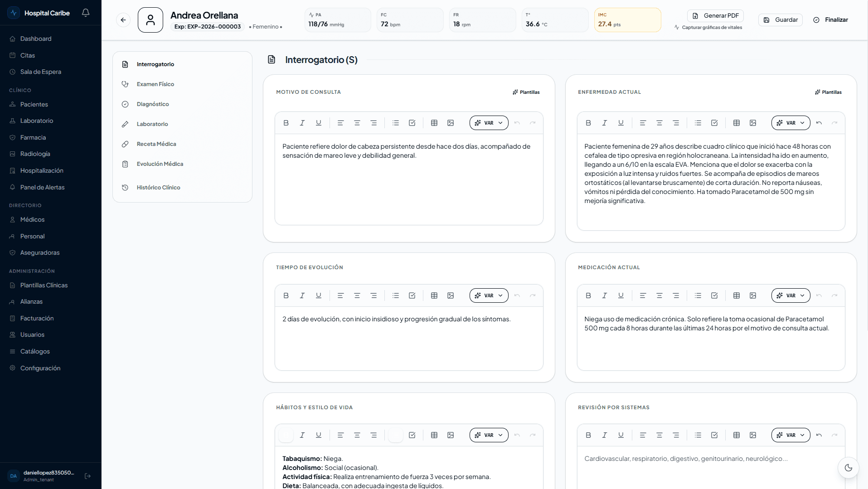868x489 pixels.
Task: Open Evolución Médica section
Action: click(x=182, y=164)
